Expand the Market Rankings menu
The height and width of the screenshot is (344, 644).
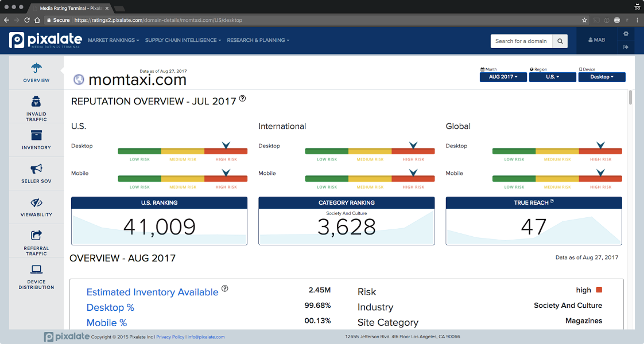113,40
